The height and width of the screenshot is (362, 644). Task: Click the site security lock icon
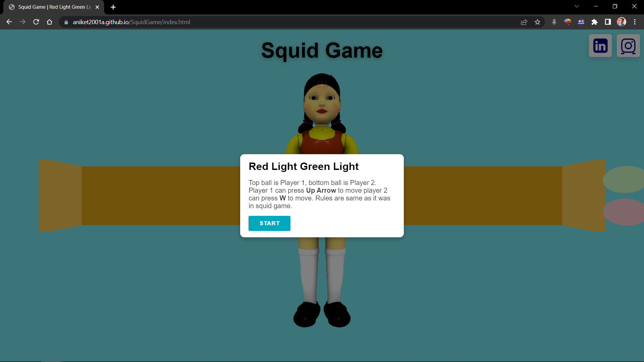66,22
